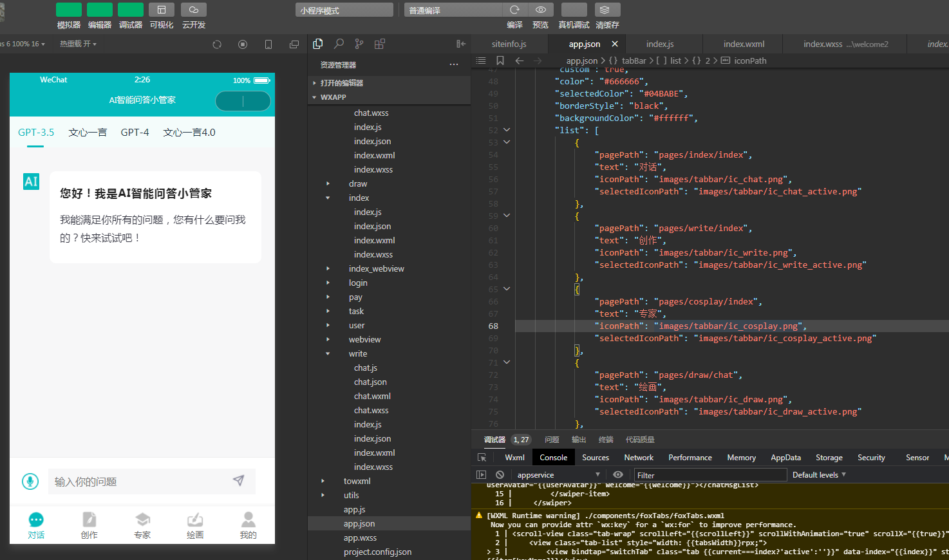Select the Network tab in the debugger
This screenshot has height=560, width=949.
639,458
